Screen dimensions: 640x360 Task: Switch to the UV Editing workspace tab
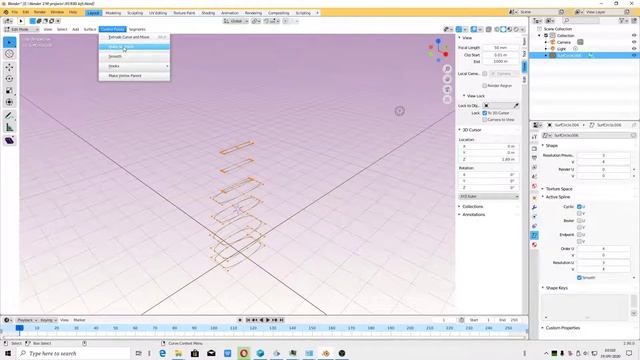tap(158, 13)
